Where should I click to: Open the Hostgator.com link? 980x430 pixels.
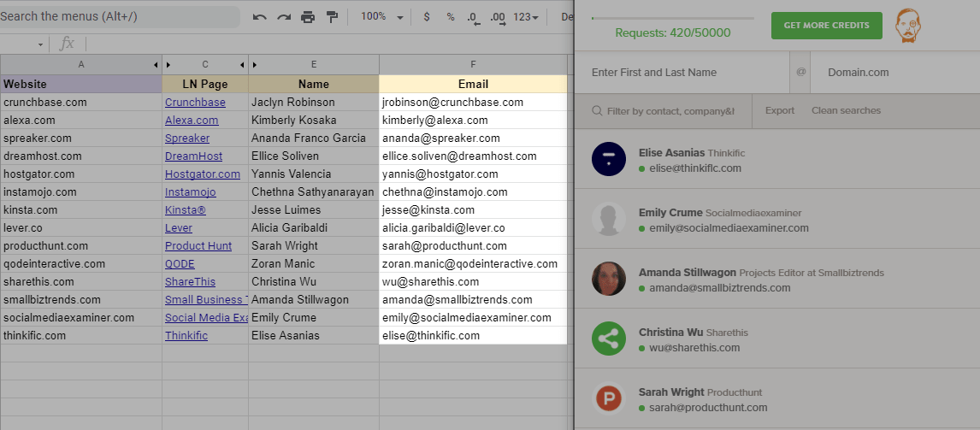pos(203,174)
